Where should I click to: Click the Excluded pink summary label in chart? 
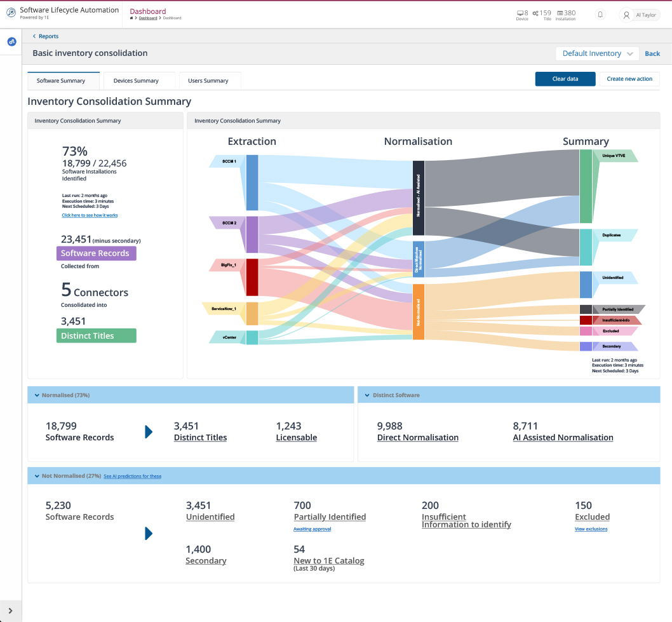point(615,331)
